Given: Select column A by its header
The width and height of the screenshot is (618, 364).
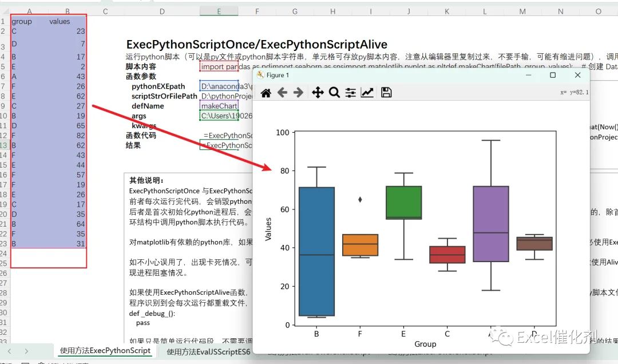Looking at the screenshot, I should click(30, 11).
